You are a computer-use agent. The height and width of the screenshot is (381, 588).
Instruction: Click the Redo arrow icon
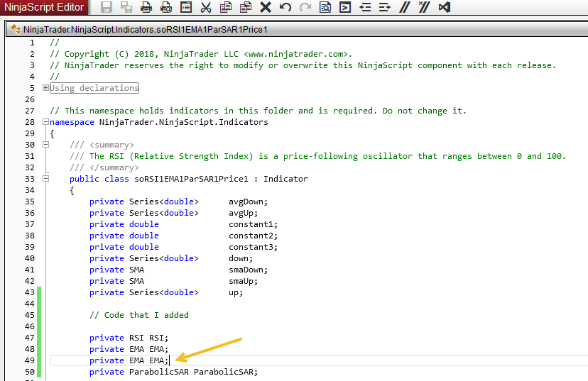tap(305, 7)
